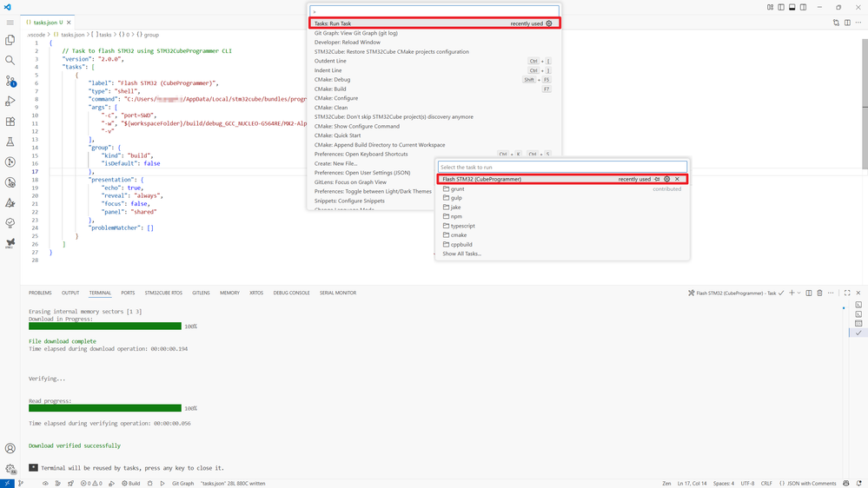Click the debug bug icon in status bar

coord(150,483)
